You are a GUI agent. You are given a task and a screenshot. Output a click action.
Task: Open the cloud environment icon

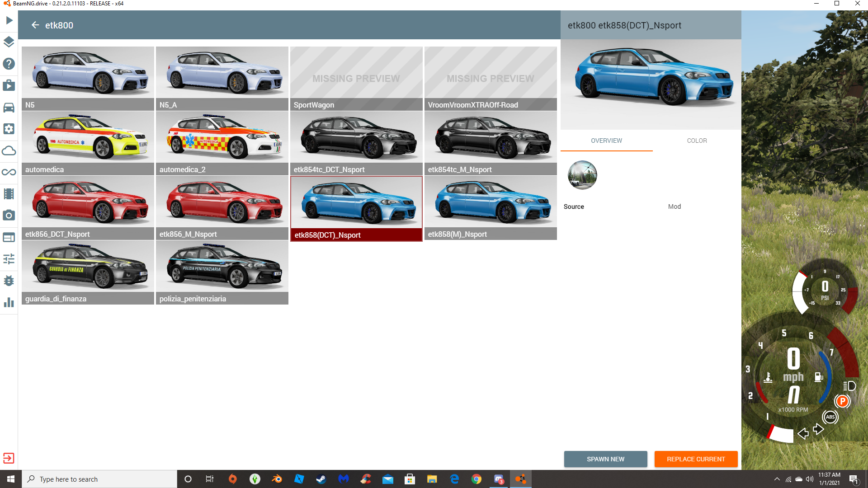click(9, 150)
